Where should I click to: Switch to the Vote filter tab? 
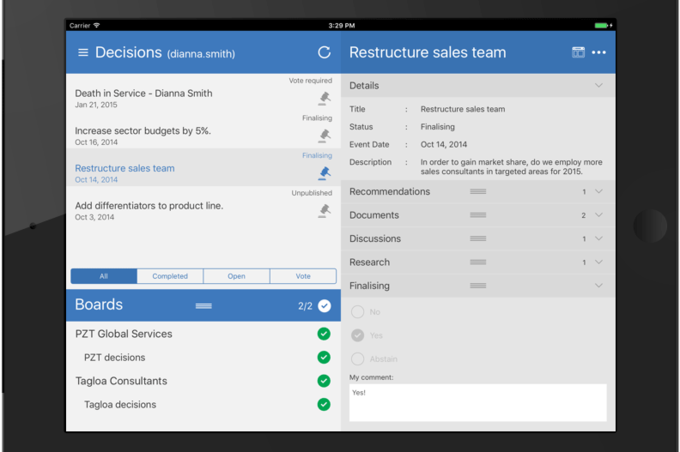(x=303, y=276)
